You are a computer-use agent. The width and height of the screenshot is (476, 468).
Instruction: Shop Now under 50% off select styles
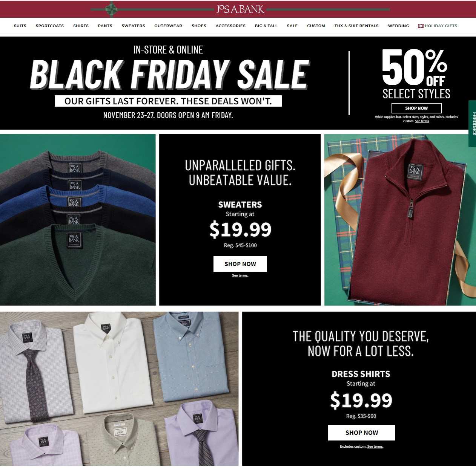coord(416,108)
